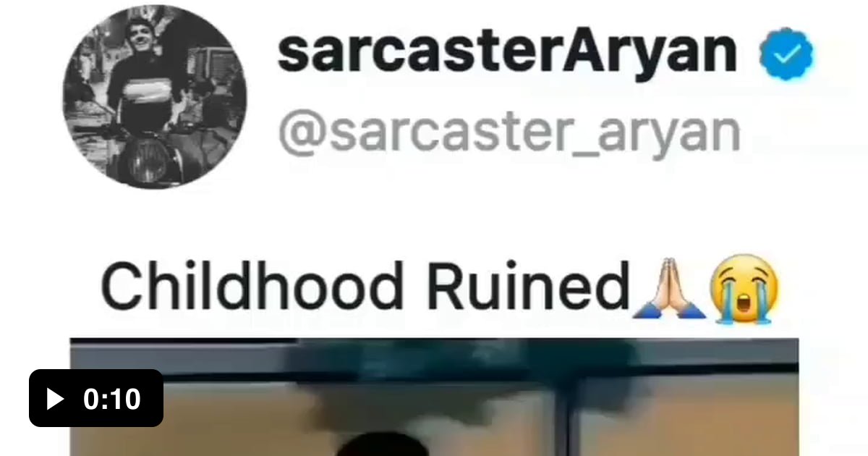The width and height of the screenshot is (868, 456).
Task: Click the black video duration badge
Action: pos(96,398)
